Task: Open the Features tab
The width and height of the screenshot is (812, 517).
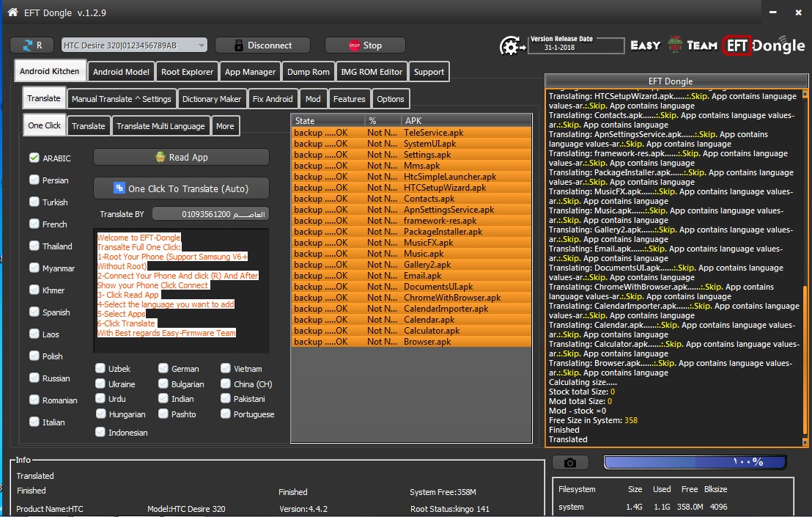Action: point(349,99)
